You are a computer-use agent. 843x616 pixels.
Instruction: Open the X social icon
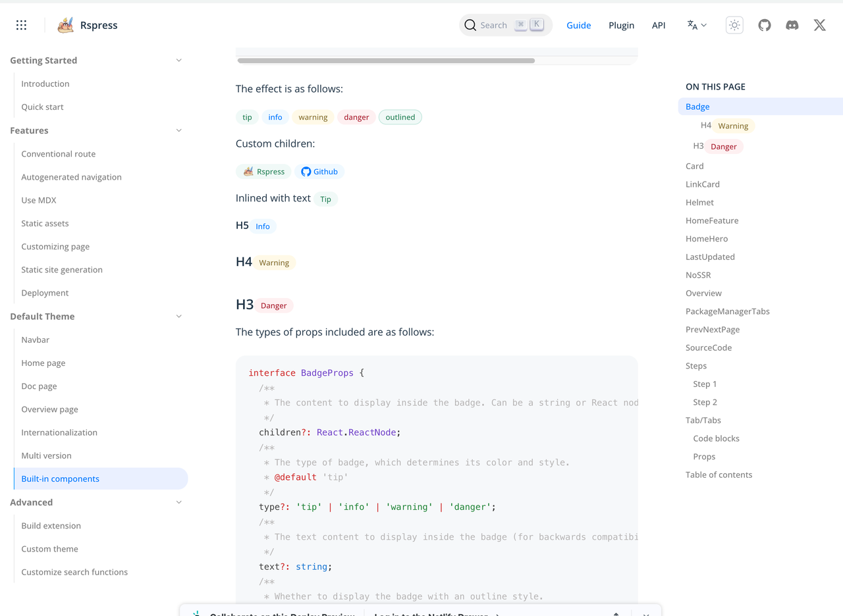[x=819, y=25]
